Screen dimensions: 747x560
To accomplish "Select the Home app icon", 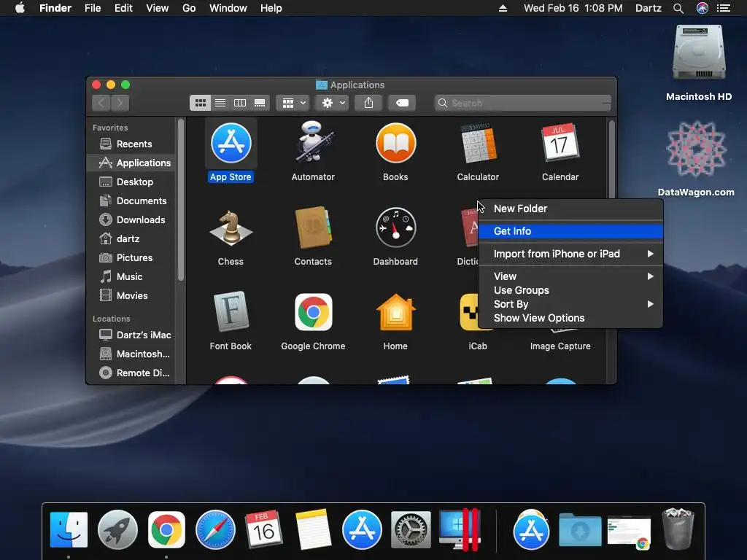I will click(395, 312).
